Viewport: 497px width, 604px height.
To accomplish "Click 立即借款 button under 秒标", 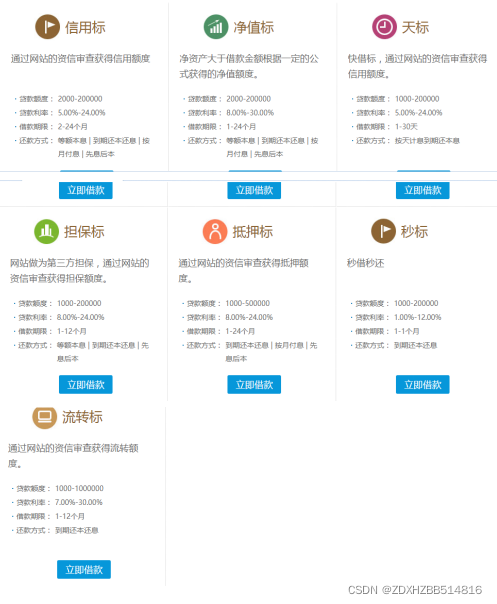I will click(x=423, y=384).
